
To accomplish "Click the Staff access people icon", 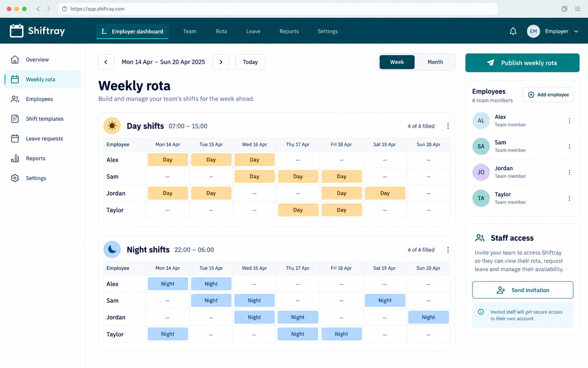I will click(480, 238).
